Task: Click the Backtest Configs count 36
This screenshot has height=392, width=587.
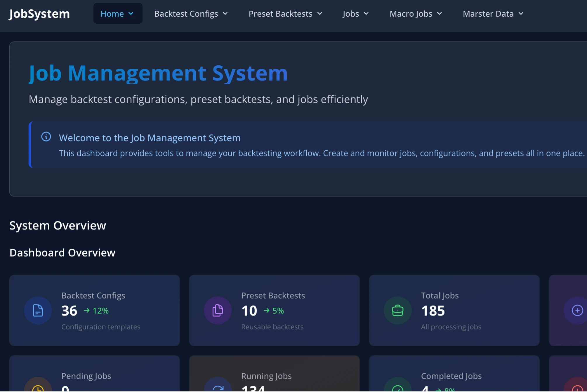Action: (69, 311)
